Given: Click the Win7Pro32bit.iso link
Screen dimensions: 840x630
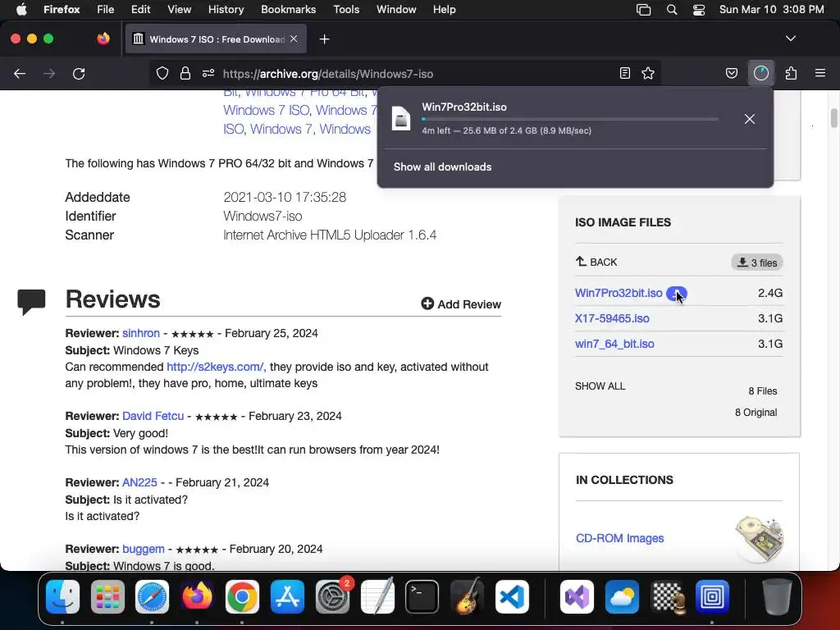Looking at the screenshot, I should tap(619, 293).
